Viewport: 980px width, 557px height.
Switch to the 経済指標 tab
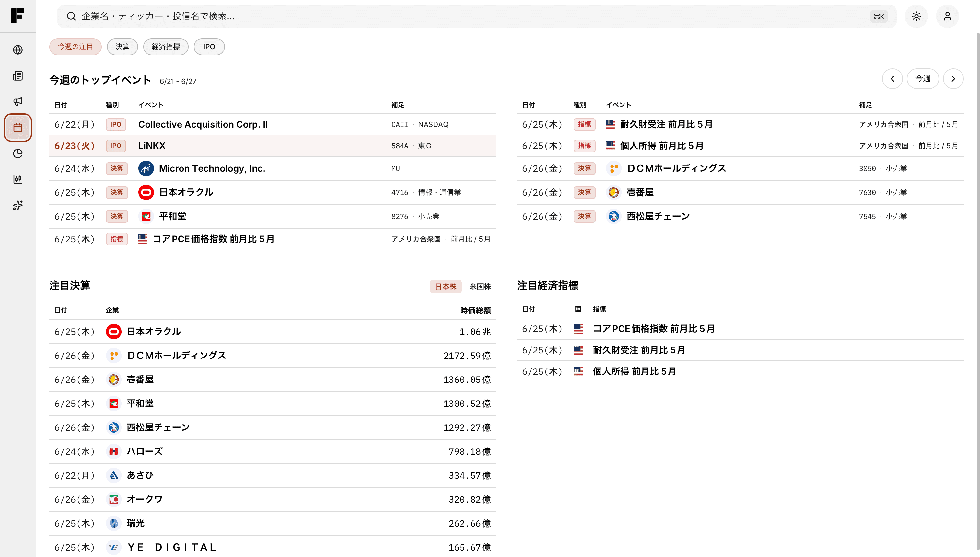[166, 47]
